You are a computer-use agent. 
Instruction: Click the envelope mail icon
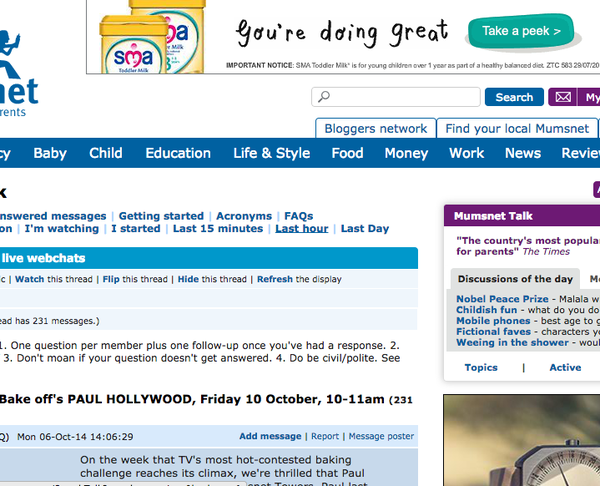(x=563, y=97)
